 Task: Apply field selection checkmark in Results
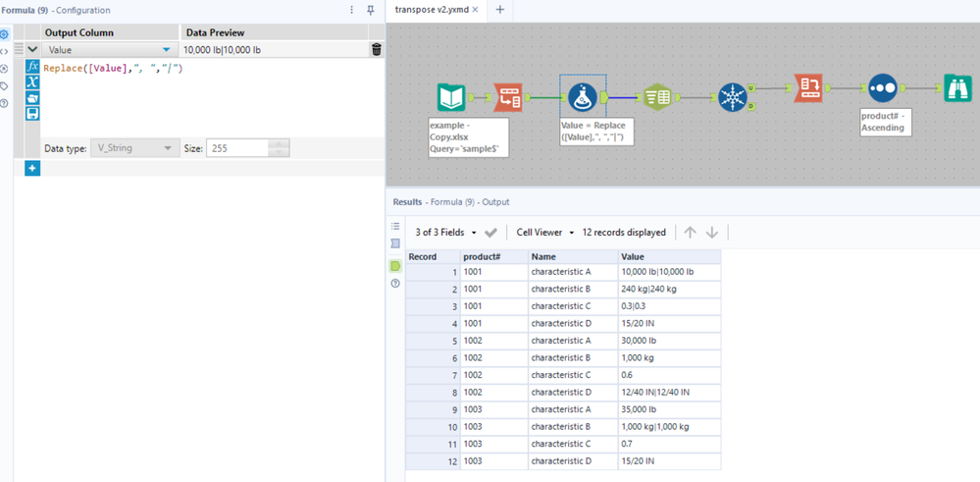pyautogui.click(x=490, y=233)
